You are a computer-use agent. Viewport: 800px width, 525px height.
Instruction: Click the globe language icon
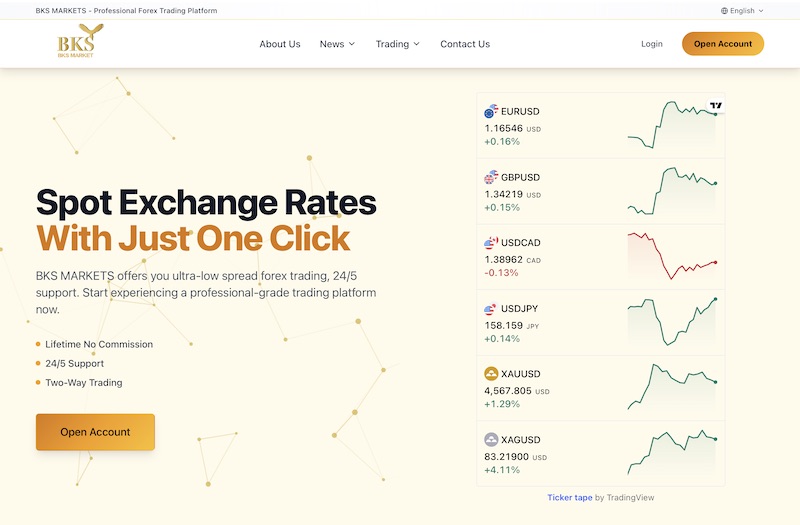[724, 11]
